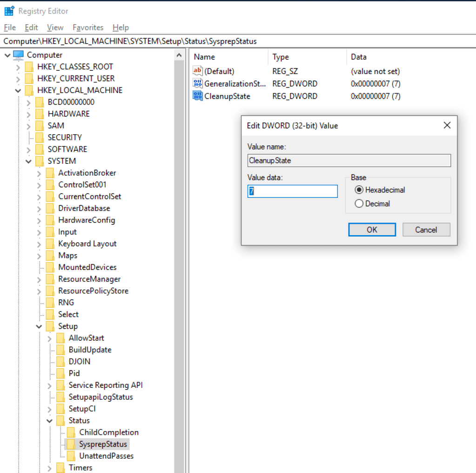The image size is (476, 473).
Task: Select the (Default) string value icon
Action: click(198, 71)
